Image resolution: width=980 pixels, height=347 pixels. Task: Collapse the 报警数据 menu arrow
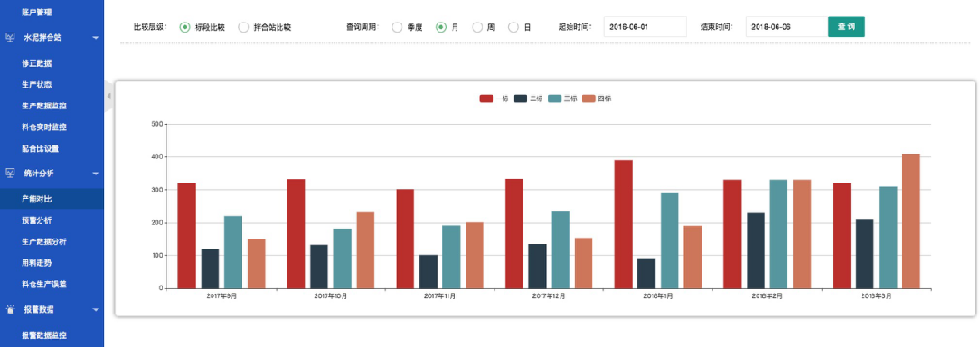95,309
